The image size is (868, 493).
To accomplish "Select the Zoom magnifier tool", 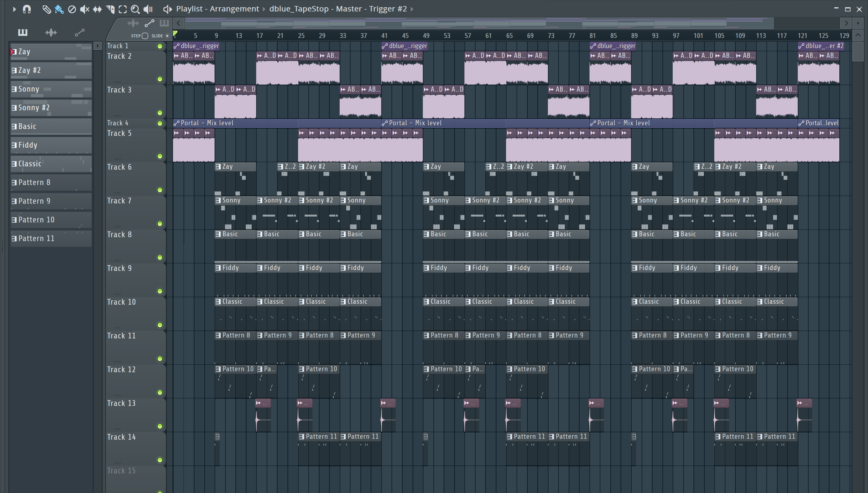I will click(135, 9).
